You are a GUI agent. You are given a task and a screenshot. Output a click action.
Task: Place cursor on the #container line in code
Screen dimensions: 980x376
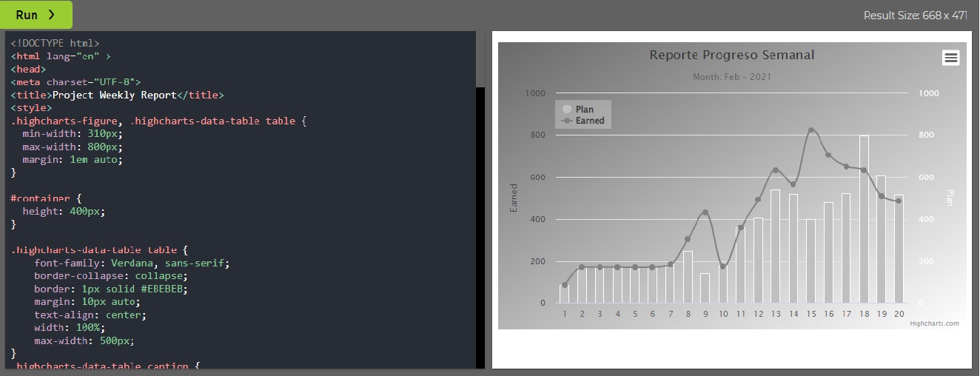point(43,198)
